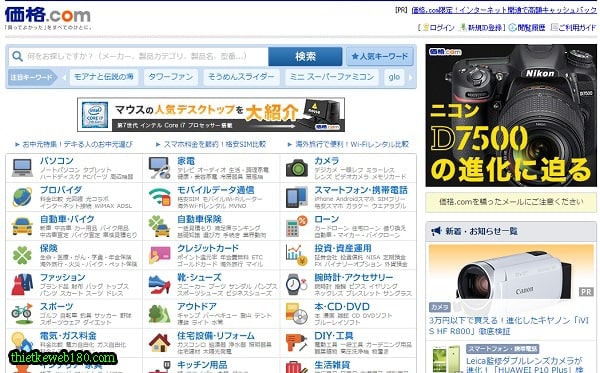The image size is (600, 373).
Task: Open the スポーツ category heading
Action: [56, 306]
